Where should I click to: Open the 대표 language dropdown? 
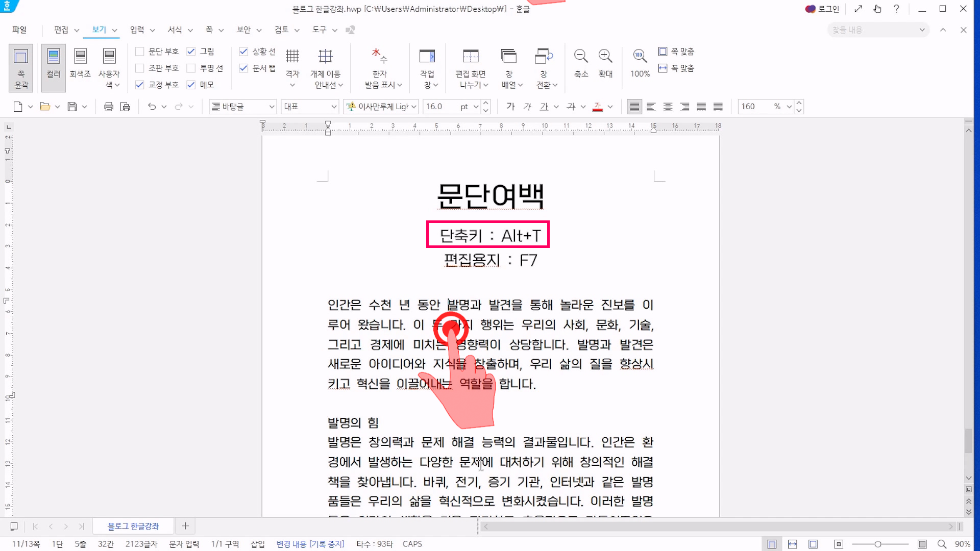pos(334,107)
